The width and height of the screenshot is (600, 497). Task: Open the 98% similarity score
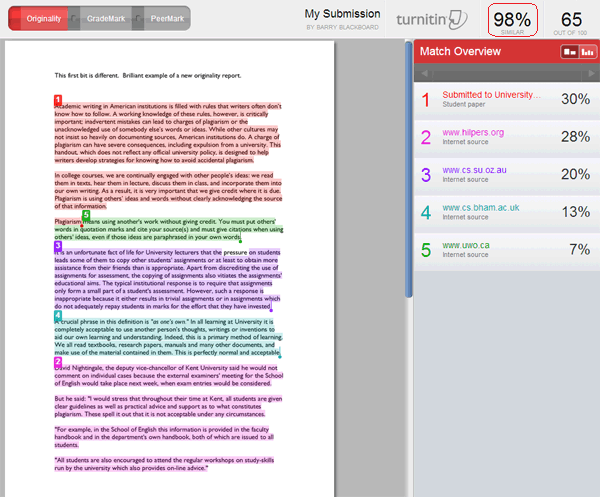click(512, 20)
